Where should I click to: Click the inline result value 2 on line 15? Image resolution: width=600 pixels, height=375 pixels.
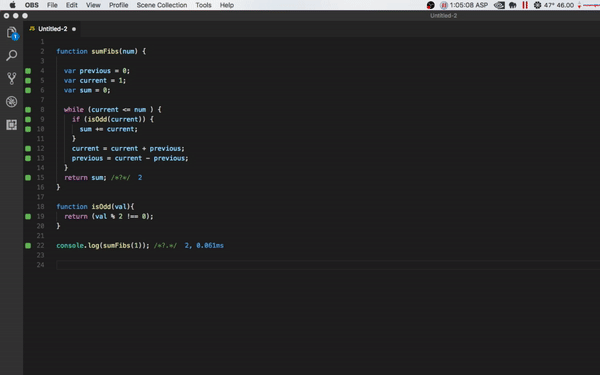point(140,178)
